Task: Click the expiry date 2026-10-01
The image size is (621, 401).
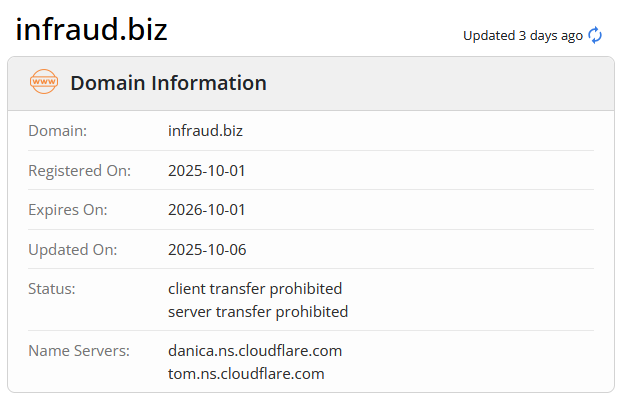Action: [x=207, y=210]
